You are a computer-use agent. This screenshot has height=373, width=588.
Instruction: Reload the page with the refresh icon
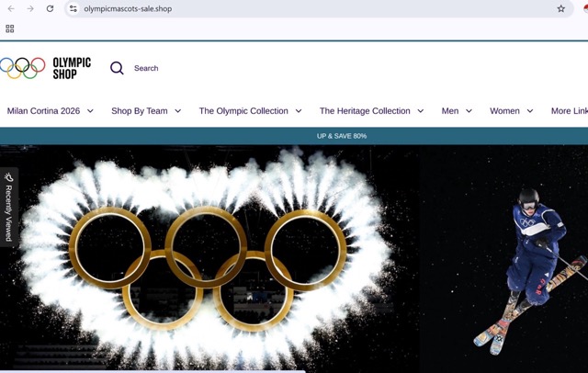50,8
